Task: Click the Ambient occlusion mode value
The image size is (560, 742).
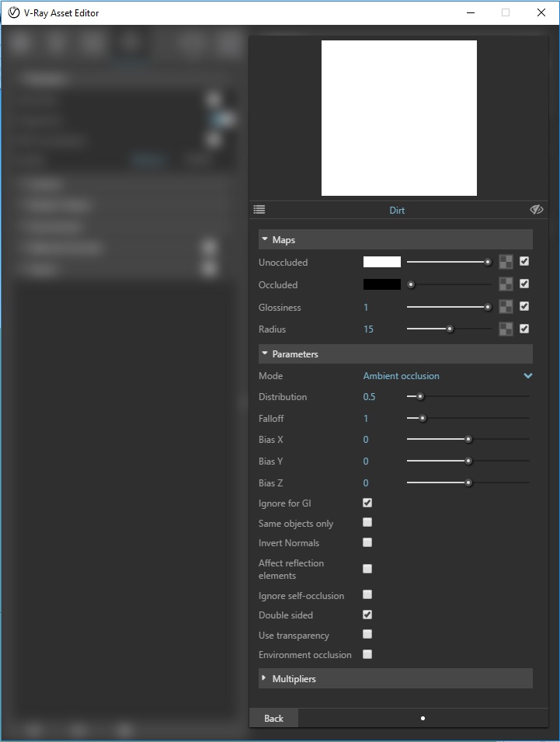Action: 401,376
